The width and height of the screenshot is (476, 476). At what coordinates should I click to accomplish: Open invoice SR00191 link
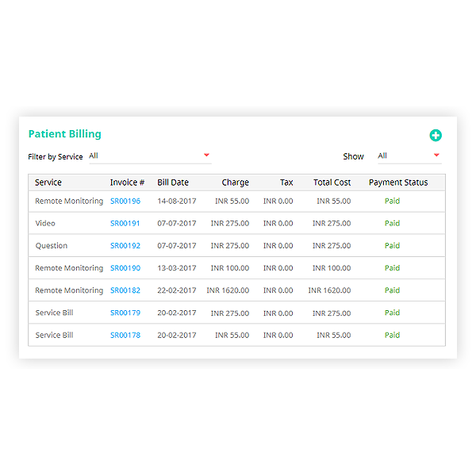125,224
